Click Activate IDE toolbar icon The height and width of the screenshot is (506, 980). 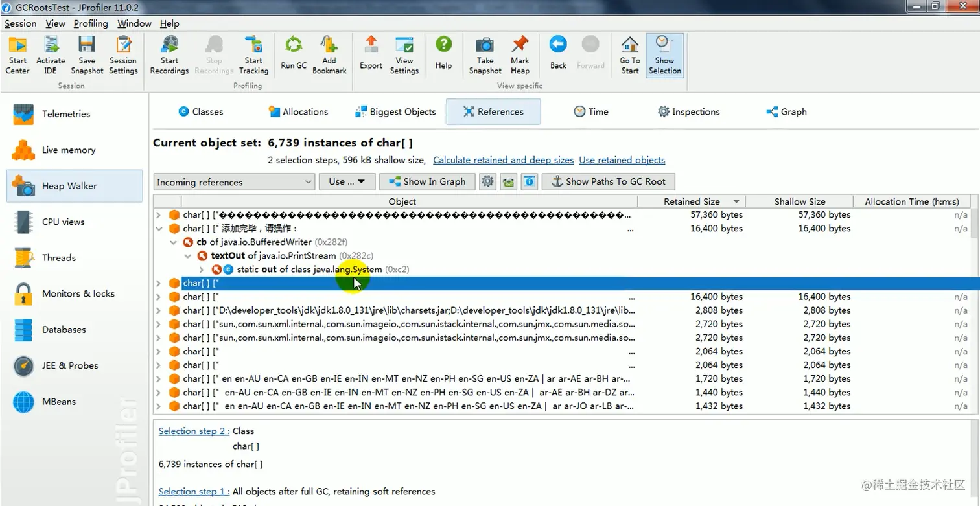(51, 54)
